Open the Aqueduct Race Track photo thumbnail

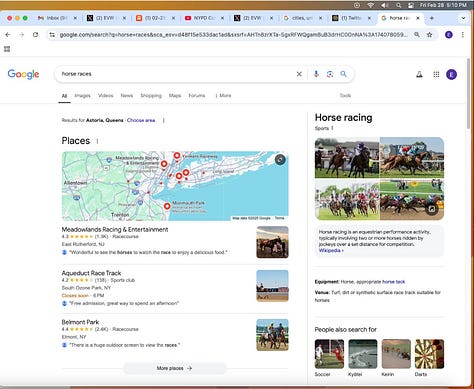point(272,286)
